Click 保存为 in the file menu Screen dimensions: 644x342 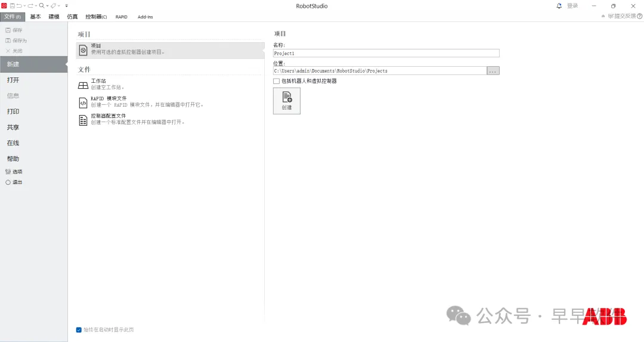(x=16, y=41)
